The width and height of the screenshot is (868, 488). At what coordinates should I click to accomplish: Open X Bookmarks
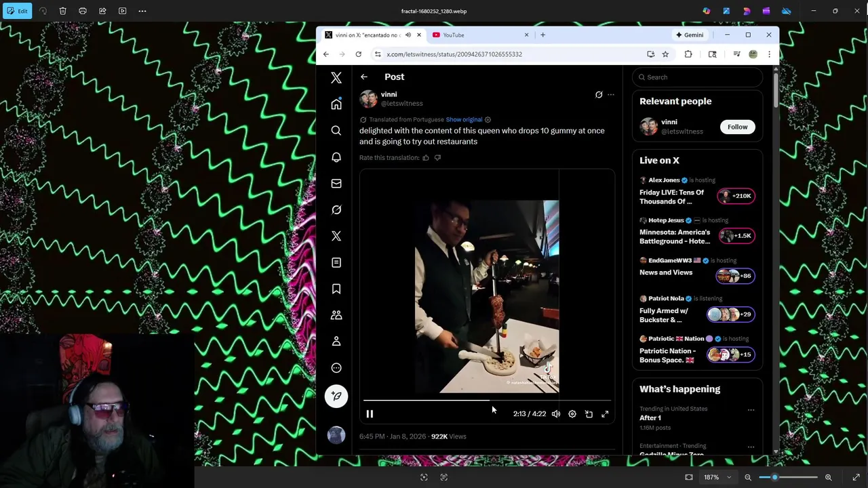tap(336, 289)
